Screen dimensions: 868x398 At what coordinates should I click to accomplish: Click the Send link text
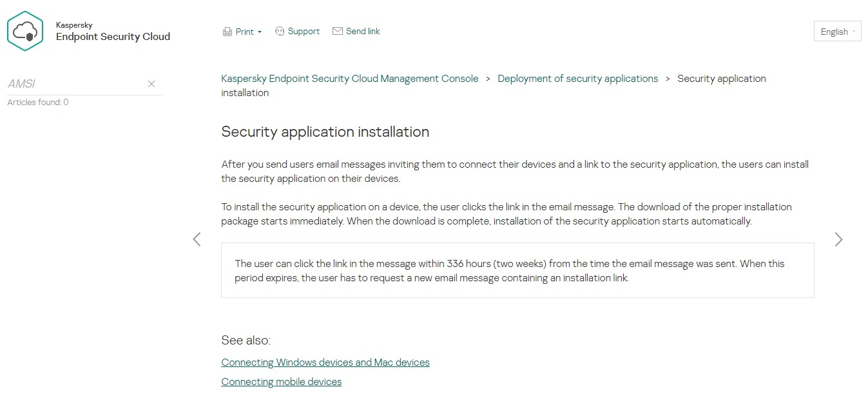[363, 31]
